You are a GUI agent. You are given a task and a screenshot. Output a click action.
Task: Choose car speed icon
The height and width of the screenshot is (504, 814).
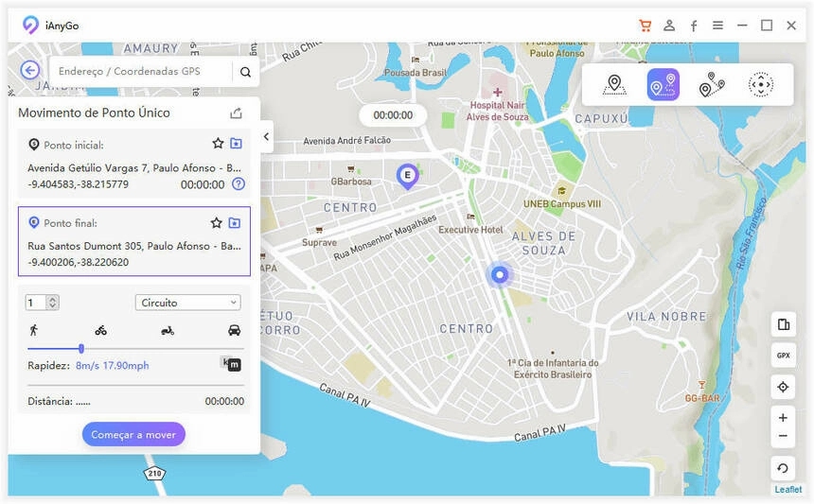234,330
